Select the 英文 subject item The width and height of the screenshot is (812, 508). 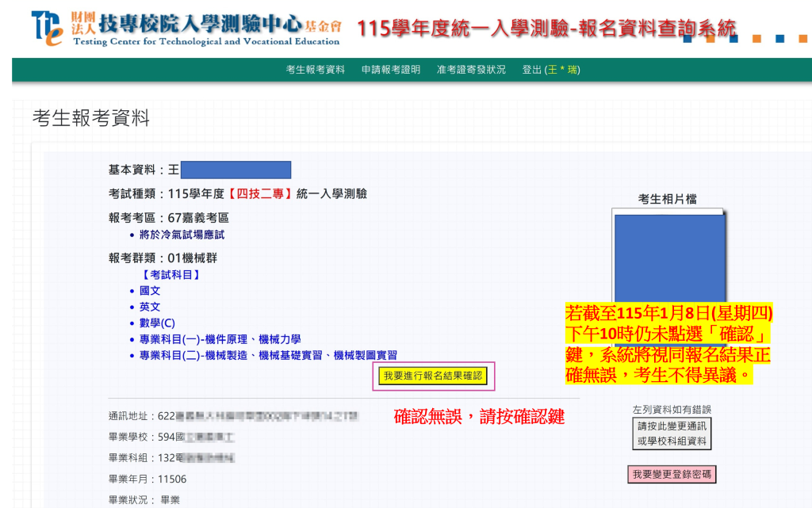[150, 307]
